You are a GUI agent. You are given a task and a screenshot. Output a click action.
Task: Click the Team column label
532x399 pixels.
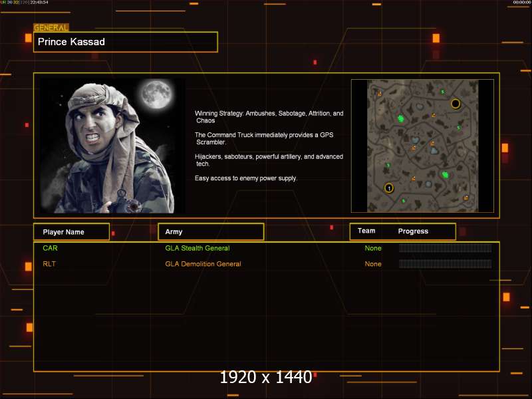click(366, 231)
